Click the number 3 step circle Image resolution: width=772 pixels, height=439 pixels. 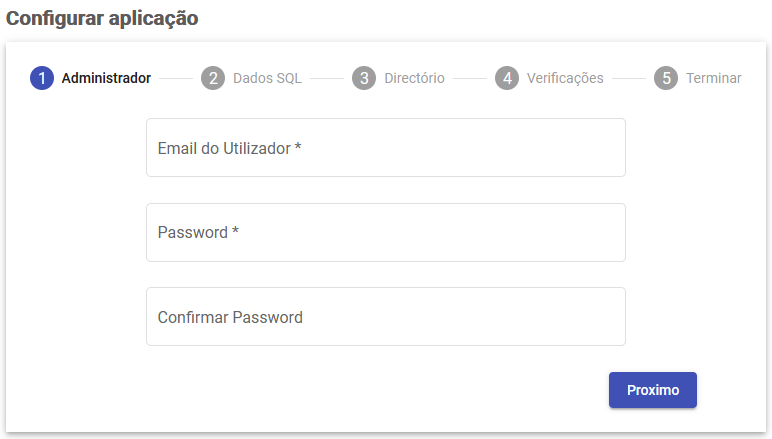[364, 78]
